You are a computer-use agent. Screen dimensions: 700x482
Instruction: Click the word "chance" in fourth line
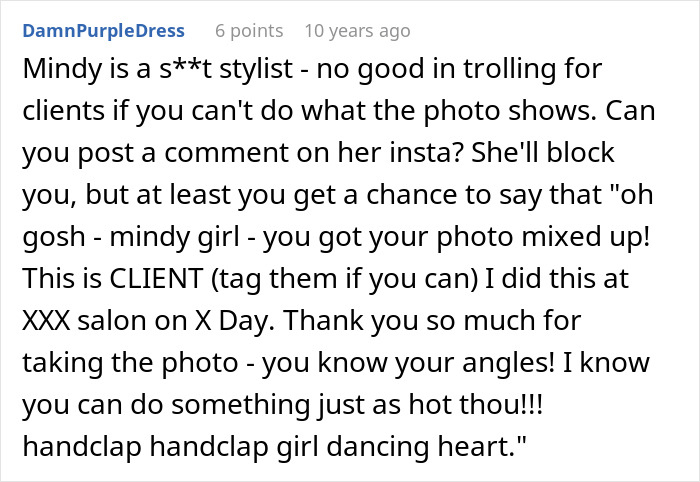pos(412,195)
